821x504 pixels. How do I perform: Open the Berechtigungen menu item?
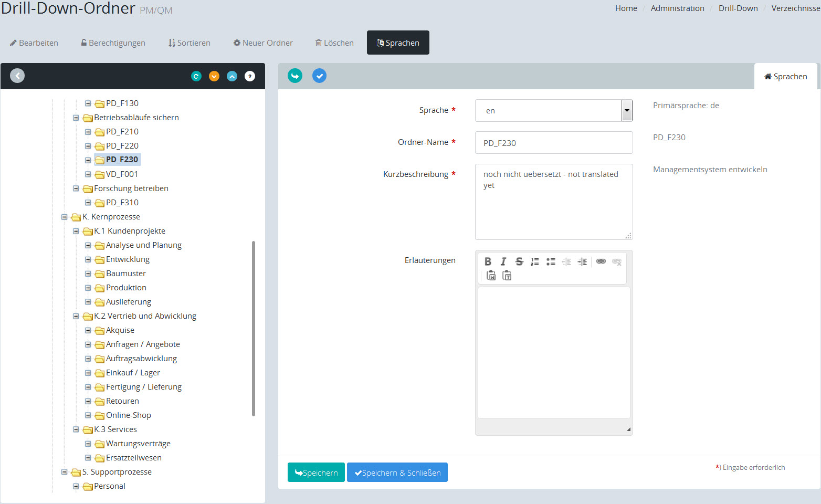(113, 43)
